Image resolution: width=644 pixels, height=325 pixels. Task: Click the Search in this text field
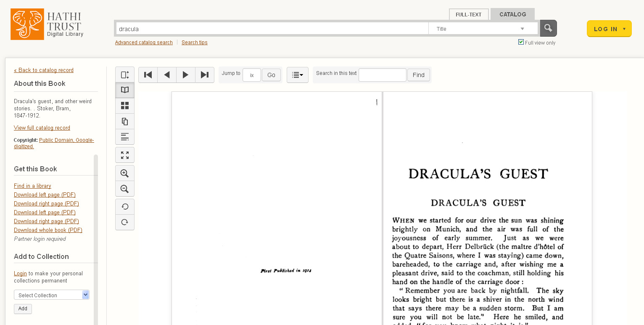[x=382, y=75]
